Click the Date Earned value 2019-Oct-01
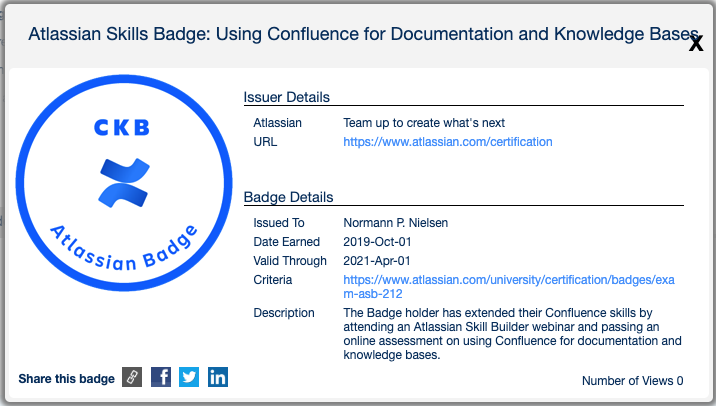Viewport: 716px width, 406px height. pos(377,242)
